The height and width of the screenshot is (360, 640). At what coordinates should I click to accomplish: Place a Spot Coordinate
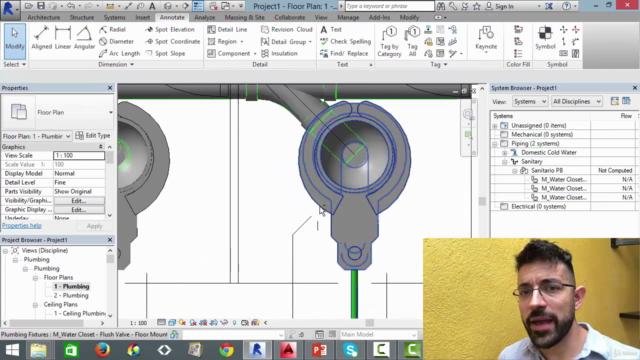[x=173, y=41]
